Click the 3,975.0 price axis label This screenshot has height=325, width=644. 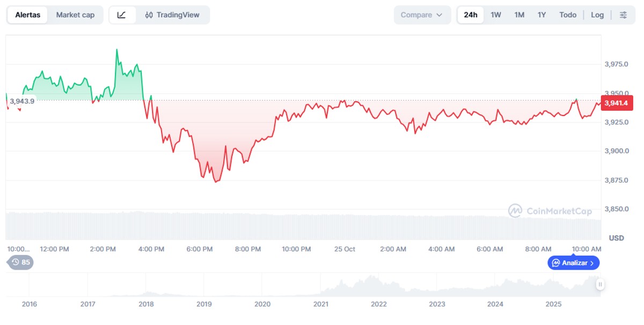616,64
